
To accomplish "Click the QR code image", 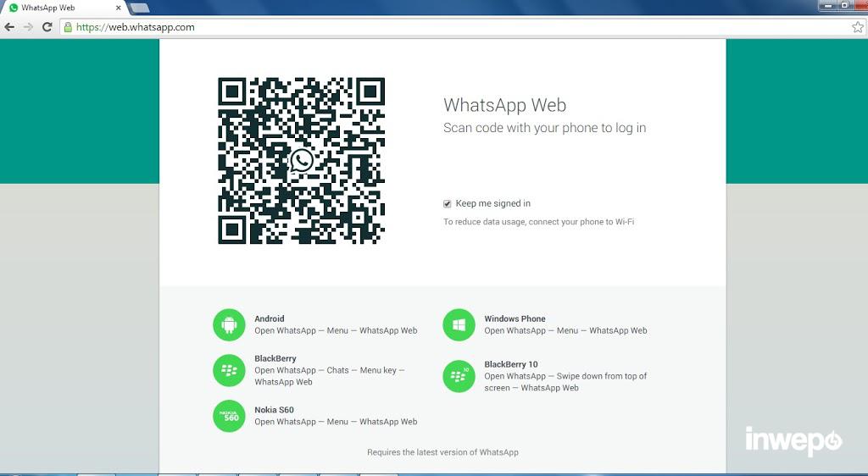I will pyautogui.click(x=302, y=161).
